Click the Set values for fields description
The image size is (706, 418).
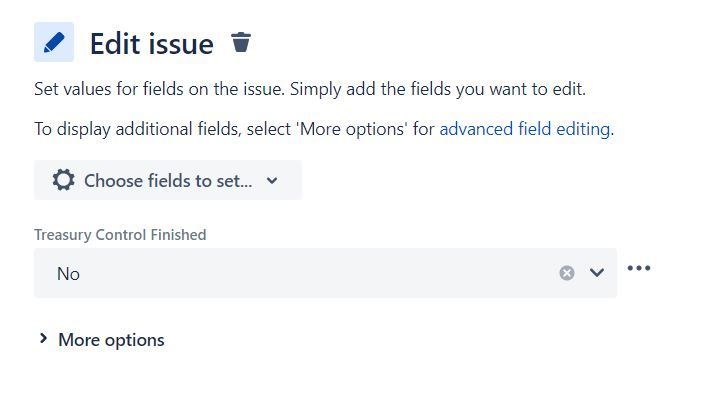[x=310, y=89]
